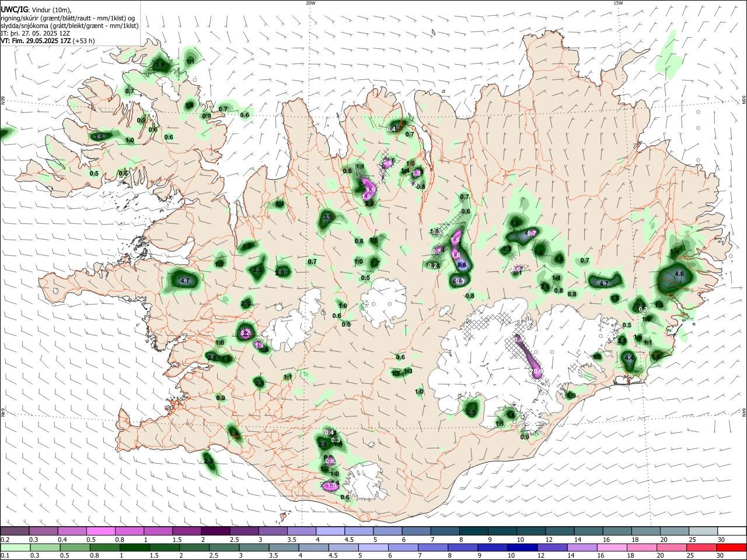Click the light pink rain swatch at 16

pyautogui.click(x=612, y=548)
